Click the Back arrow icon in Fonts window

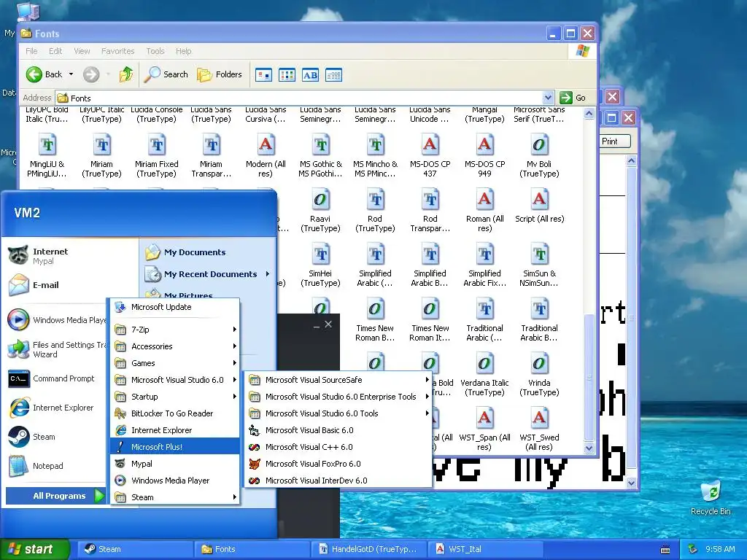click(x=34, y=74)
